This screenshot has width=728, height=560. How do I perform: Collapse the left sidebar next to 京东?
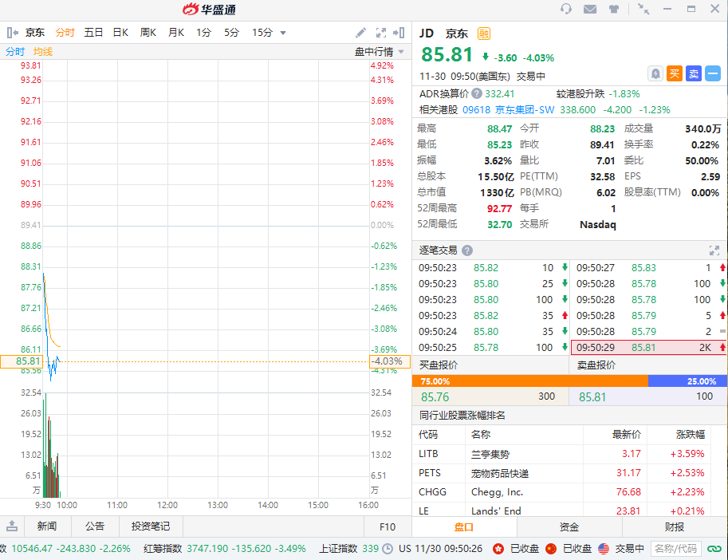[x=12, y=33]
